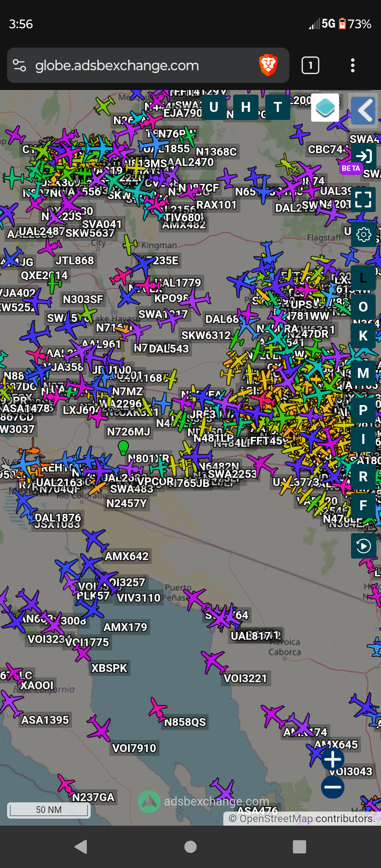Tap the F follow button
Viewport: 381px width, 868px height.
tap(363, 506)
